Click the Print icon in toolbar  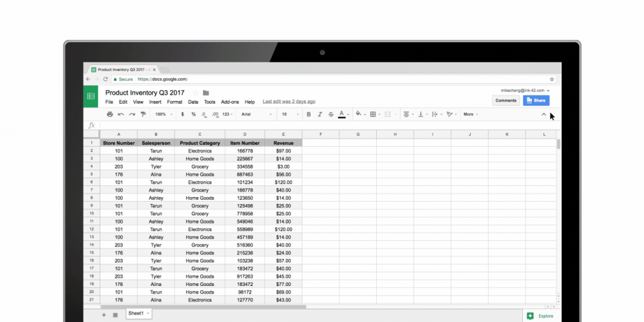109,114
